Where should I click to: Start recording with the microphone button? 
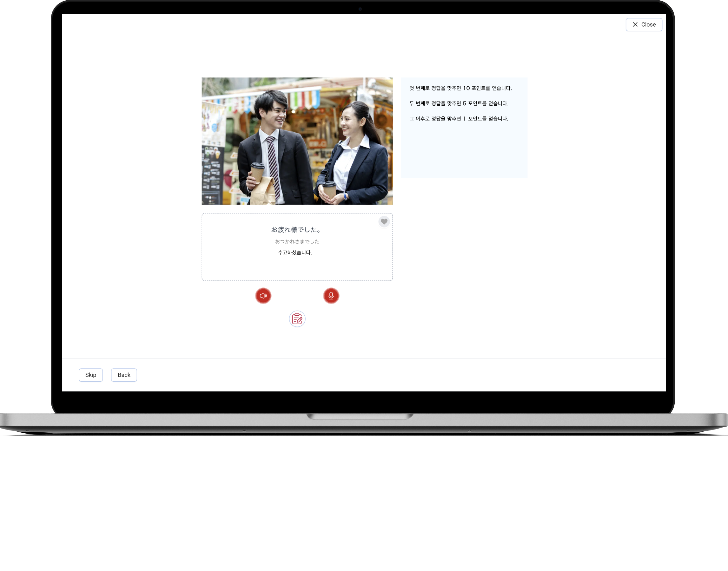[331, 296]
